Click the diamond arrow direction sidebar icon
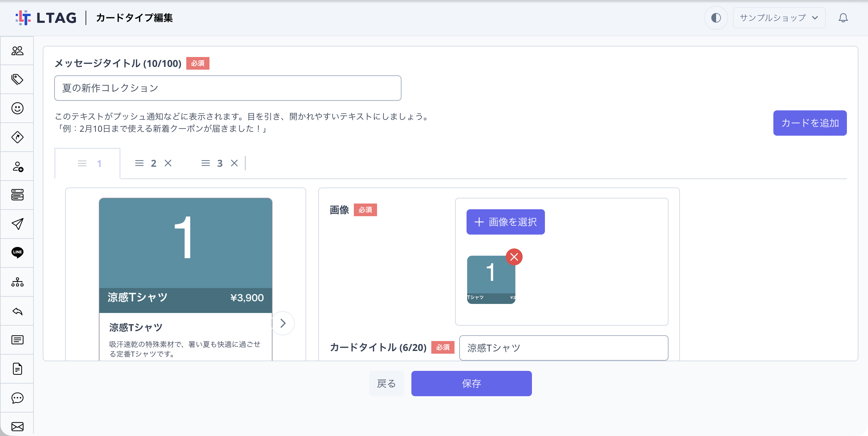 coord(17,137)
